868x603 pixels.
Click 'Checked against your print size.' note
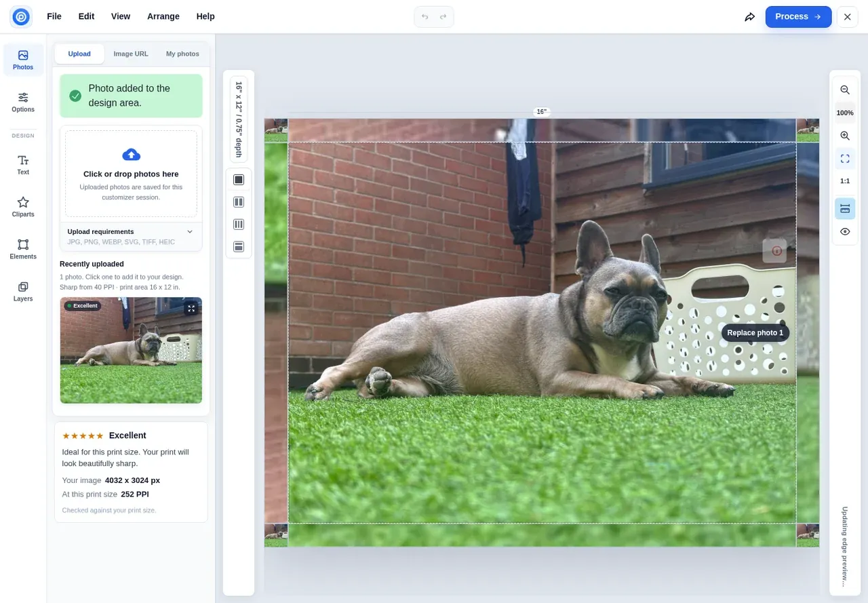[x=108, y=510]
